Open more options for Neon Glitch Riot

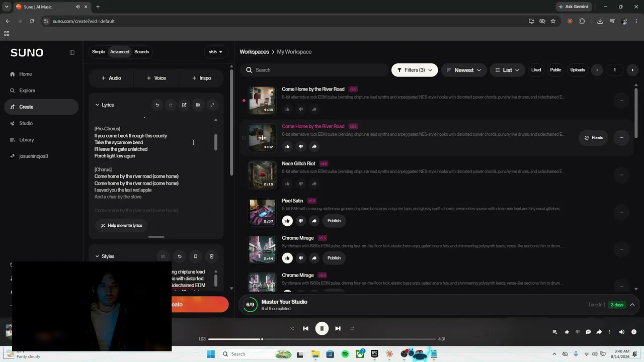[621, 175]
